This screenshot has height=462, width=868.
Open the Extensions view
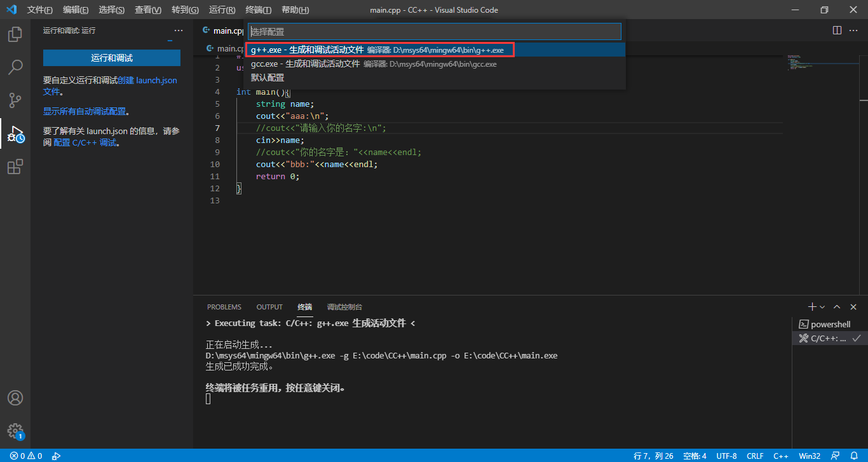(x=15, y=166)
